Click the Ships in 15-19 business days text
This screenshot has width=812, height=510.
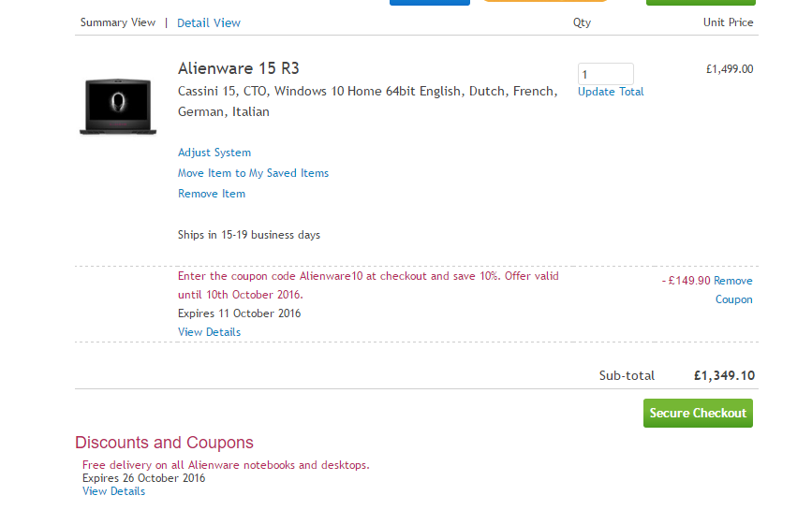249,235
